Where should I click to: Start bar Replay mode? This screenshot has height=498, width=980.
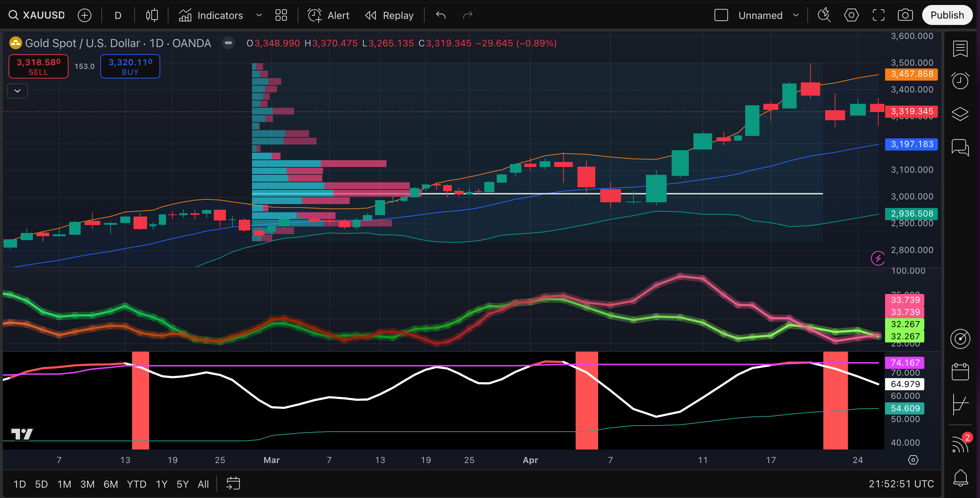click(x=389, y=15)
